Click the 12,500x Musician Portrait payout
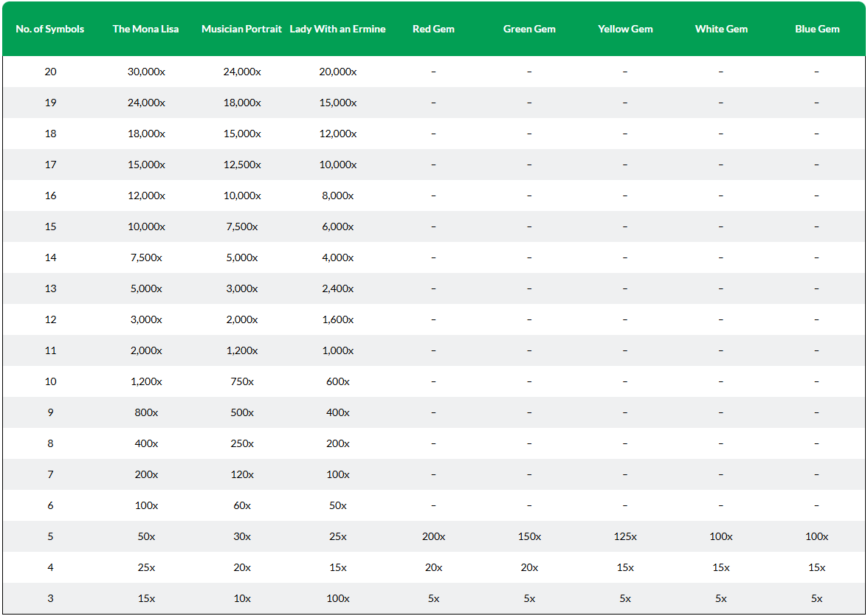The width and height of the screenshot is (868, 616). (242, 165)
